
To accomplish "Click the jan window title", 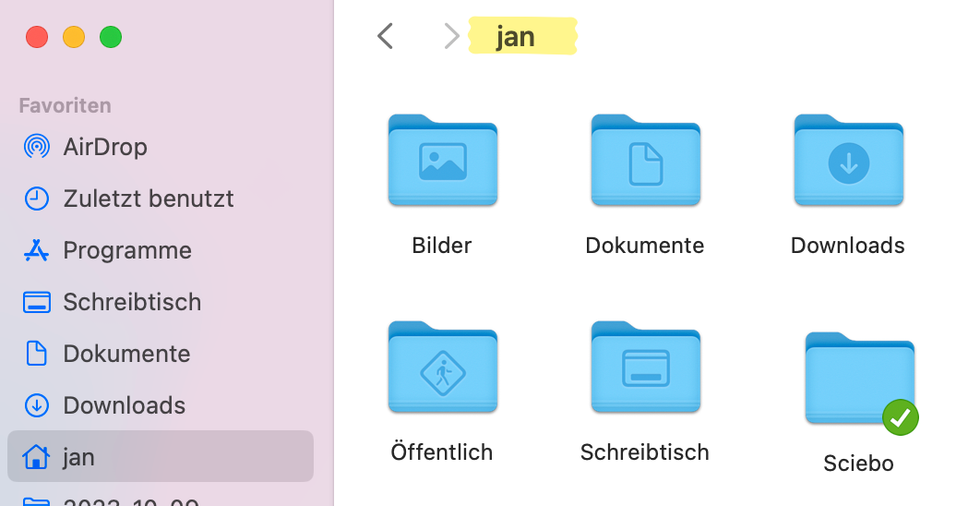I will 516,37.
